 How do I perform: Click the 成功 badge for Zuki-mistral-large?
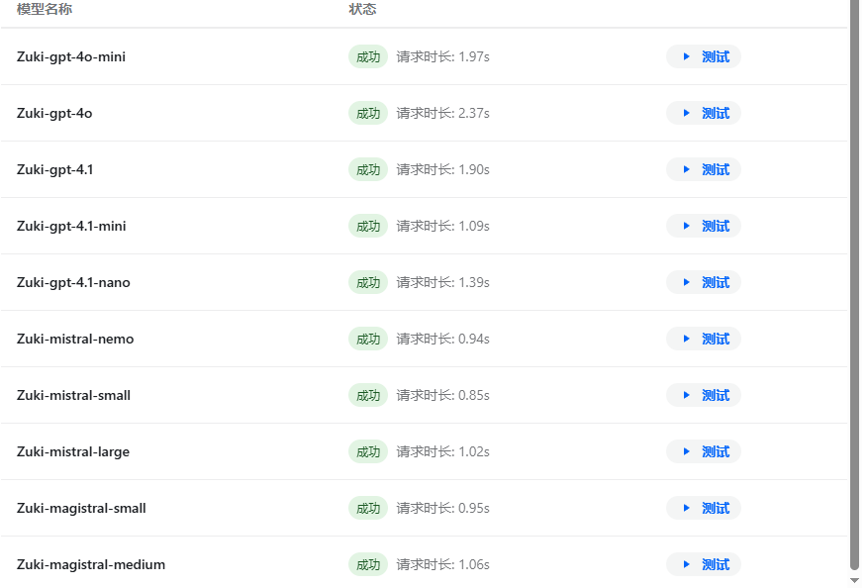coord(368,452)
